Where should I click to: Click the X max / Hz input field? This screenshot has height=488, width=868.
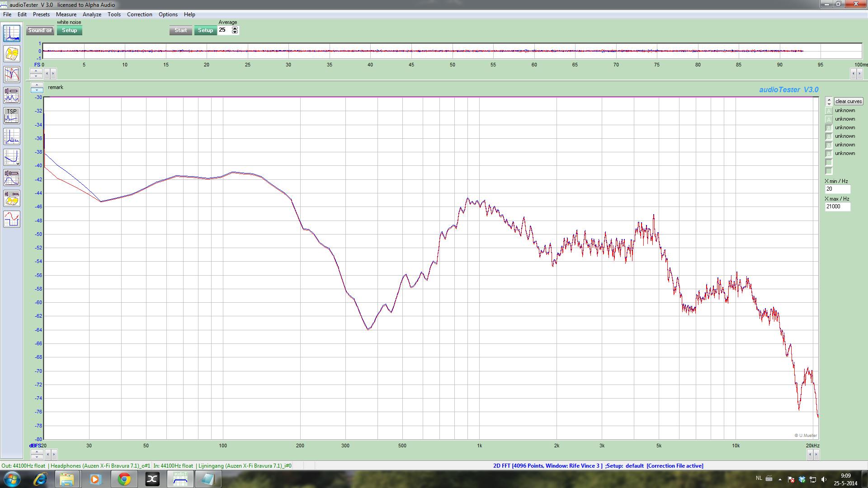coord(837,206)
